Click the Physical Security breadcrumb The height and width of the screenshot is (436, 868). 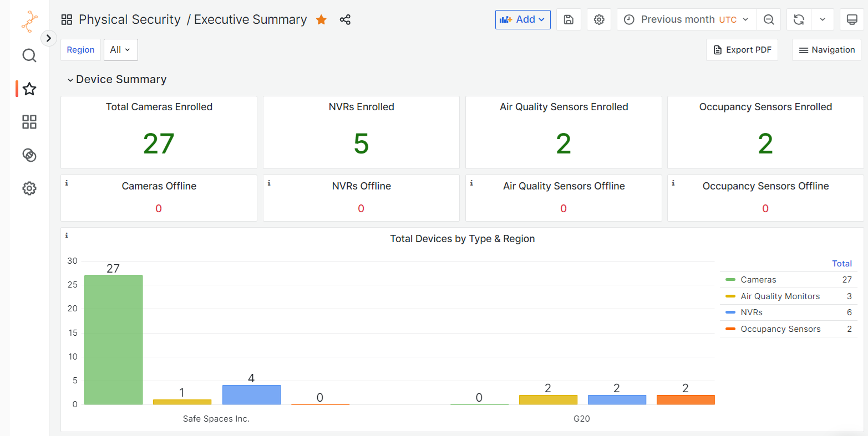129,20
